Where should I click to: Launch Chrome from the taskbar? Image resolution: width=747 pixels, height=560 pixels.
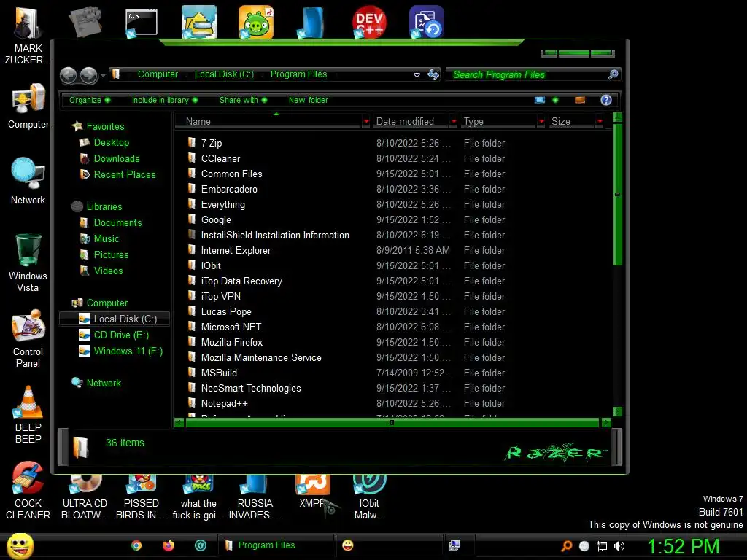(x=136, y=545)
